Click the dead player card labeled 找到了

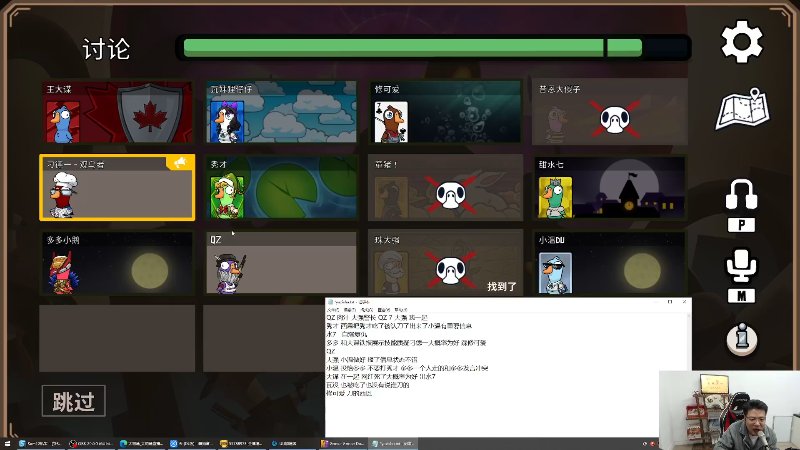[x=445, y=263]
